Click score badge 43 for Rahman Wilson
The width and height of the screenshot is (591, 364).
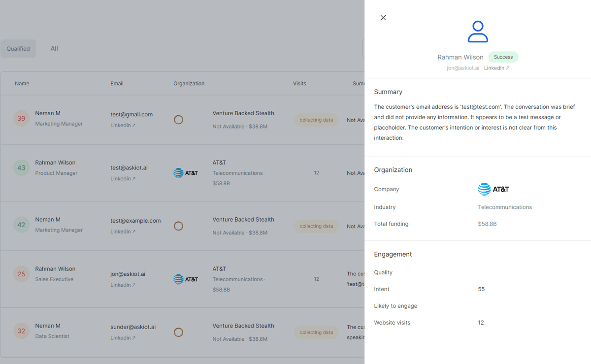pyautogui.click(x=21, y=167)
